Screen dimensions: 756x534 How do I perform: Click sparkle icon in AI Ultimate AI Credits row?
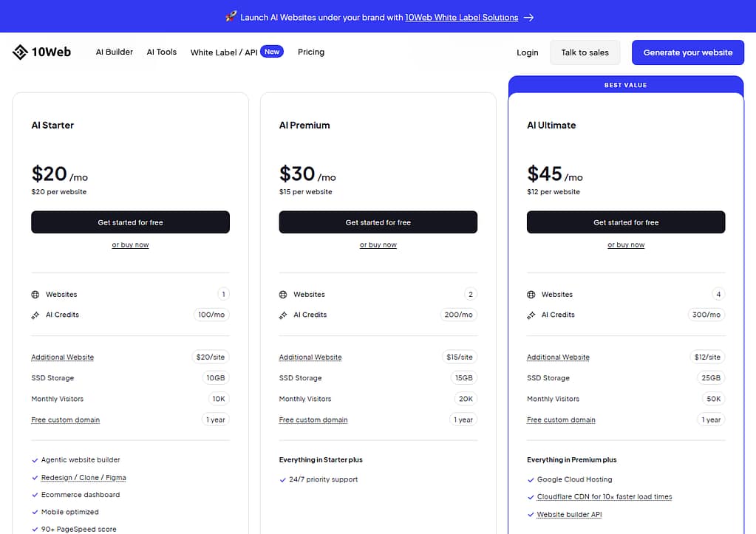[531, 315]
